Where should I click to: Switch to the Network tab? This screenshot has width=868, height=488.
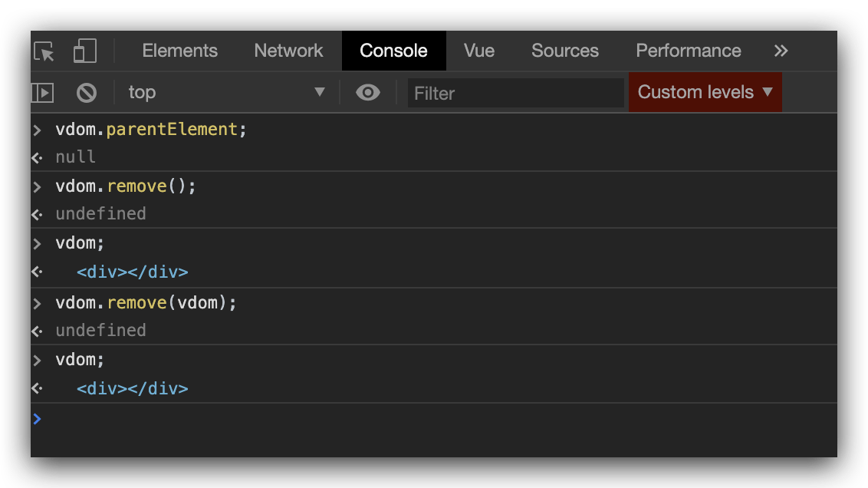[288, 51]
